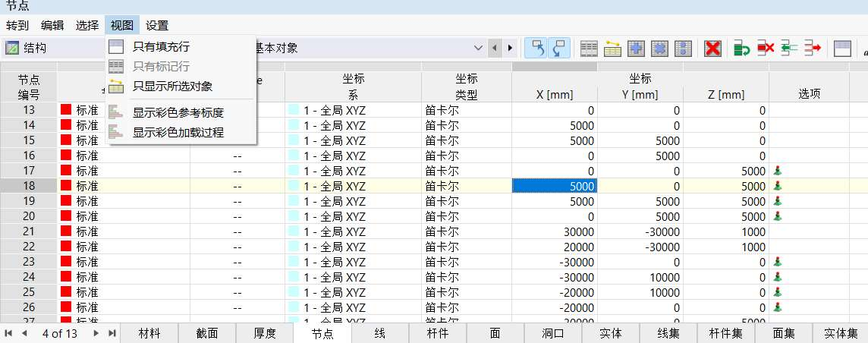Switch to the 杆件集 tab
Screen dimensions: 868x343
tap(725, 334)
